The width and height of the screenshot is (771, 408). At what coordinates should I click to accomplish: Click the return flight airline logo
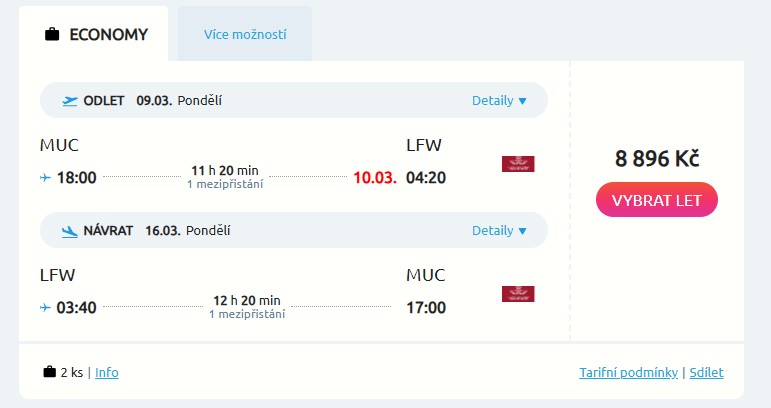[x=518, y=294]
